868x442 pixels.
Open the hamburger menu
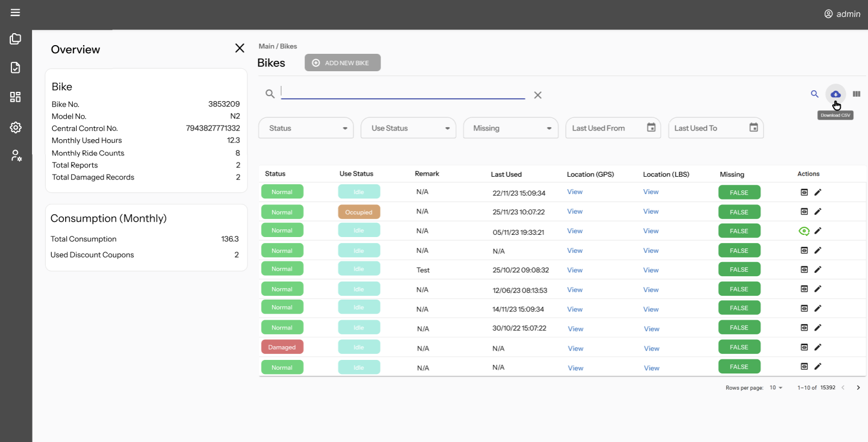15,13
